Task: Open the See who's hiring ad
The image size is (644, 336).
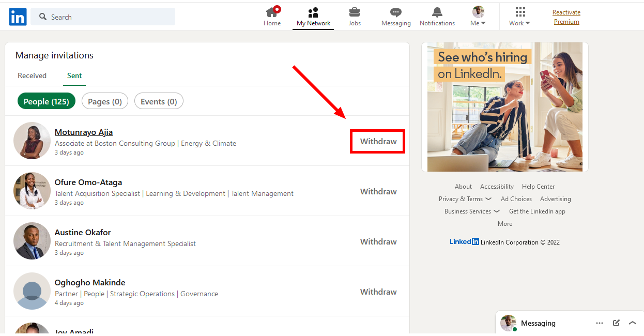Action: coord(505,107)
